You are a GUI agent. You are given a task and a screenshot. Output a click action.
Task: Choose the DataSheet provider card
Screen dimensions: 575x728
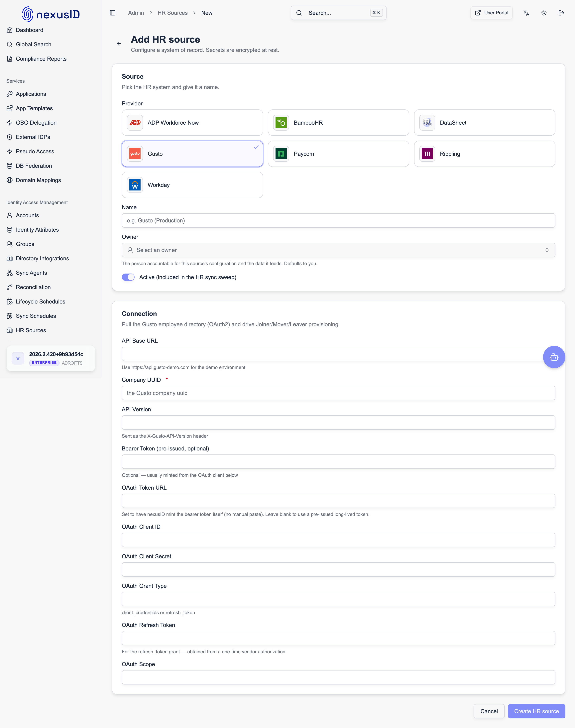coord(484,123)
